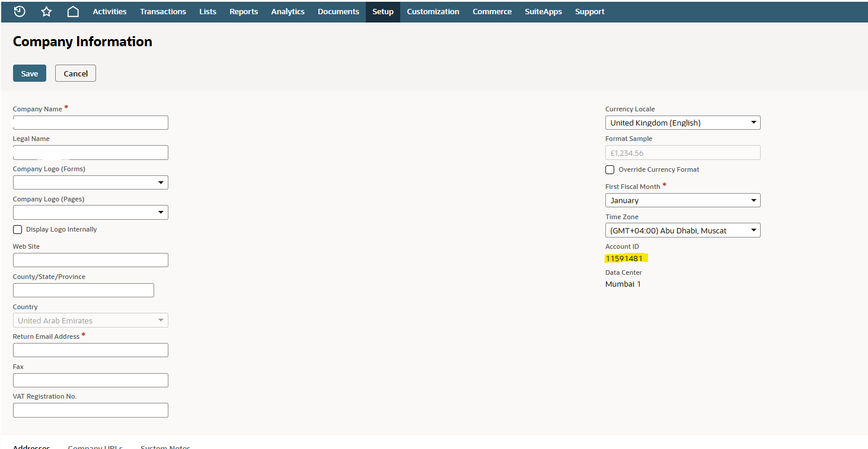Focus the VAT Registration No. field
This screenshot has height=449, width=868.
[x=91, y=410]
